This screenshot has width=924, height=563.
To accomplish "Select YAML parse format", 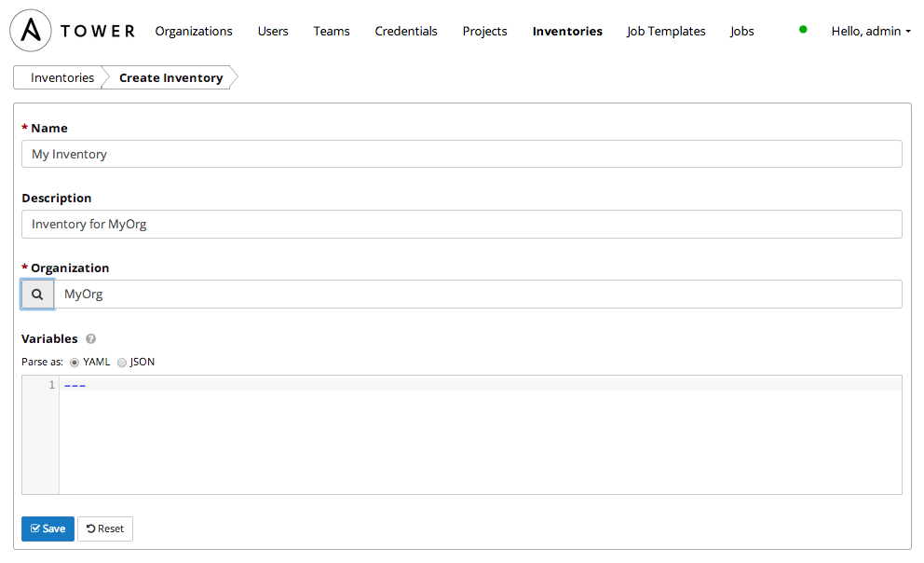I will 75,363.
